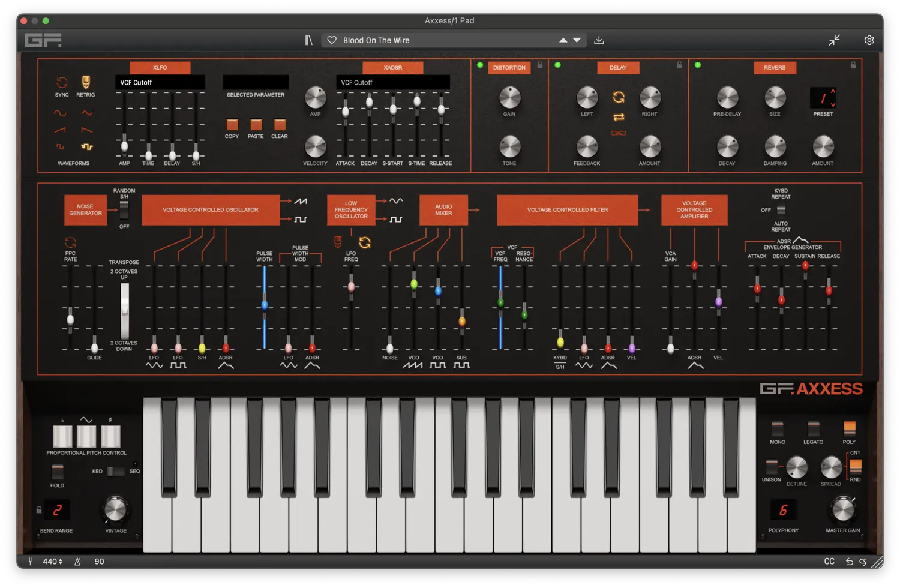900x588 pixels.
Task: Toggle the Reverb effect power LED
Action: pyautogui.click(x=698, y=65)
